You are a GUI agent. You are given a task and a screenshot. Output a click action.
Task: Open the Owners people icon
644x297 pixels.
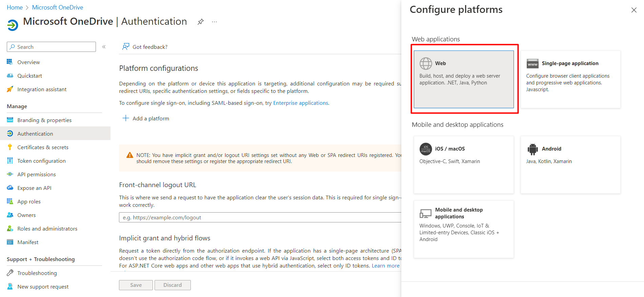pyautogui.click(x=10, y=215)
